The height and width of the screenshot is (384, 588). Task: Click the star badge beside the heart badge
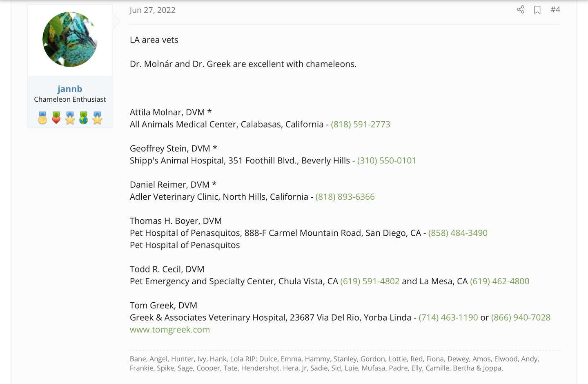70,118
